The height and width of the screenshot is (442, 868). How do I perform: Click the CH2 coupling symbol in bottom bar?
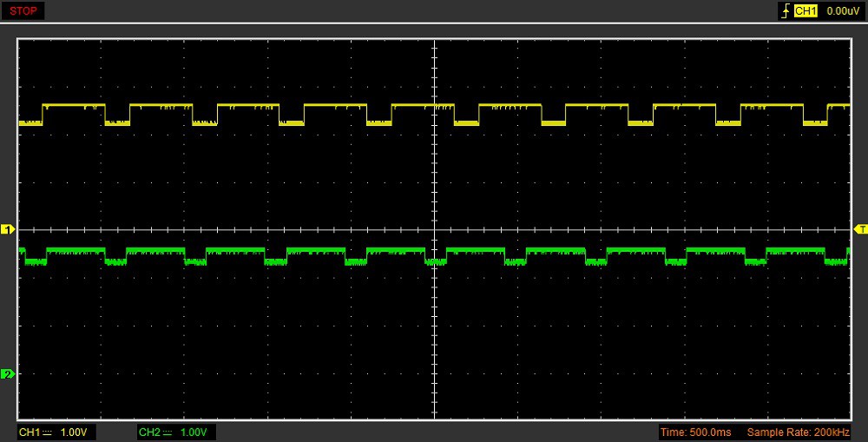click(167, 432)
